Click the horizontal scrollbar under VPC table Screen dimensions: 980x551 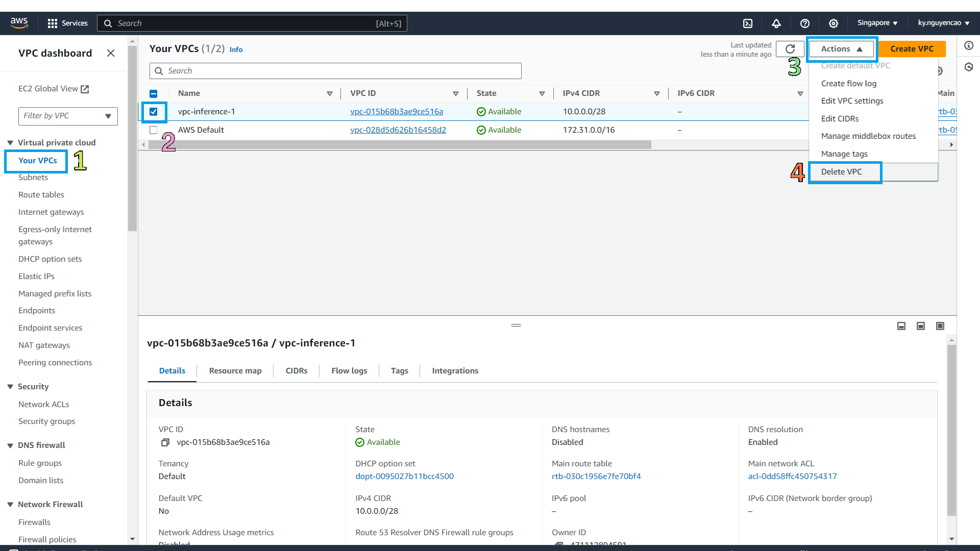(400, 145)
